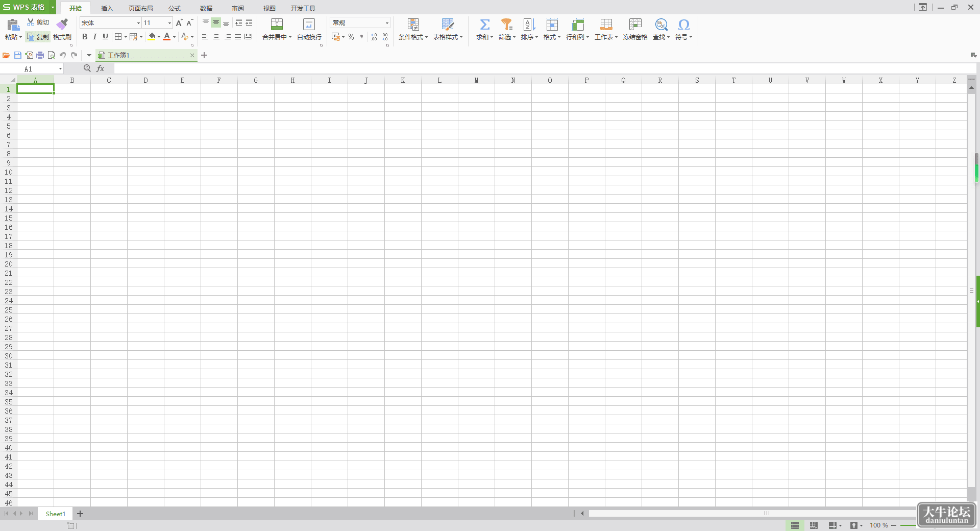Expand the Name Box A1 dropdown

(60, 69)
